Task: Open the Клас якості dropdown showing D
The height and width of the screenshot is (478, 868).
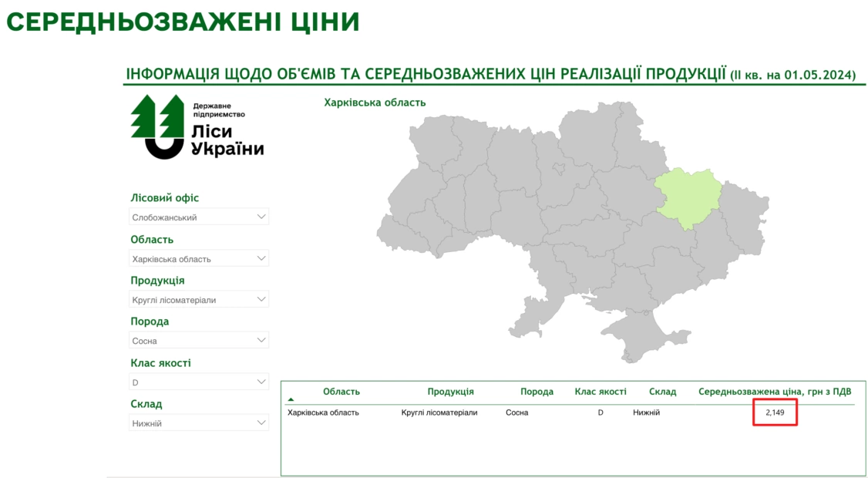Action: click(x=199, y=382)
